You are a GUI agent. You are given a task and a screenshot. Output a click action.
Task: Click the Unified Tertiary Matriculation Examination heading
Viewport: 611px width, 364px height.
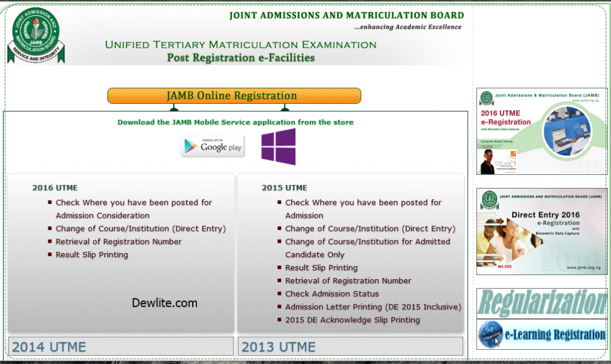(x=240, y=45)
